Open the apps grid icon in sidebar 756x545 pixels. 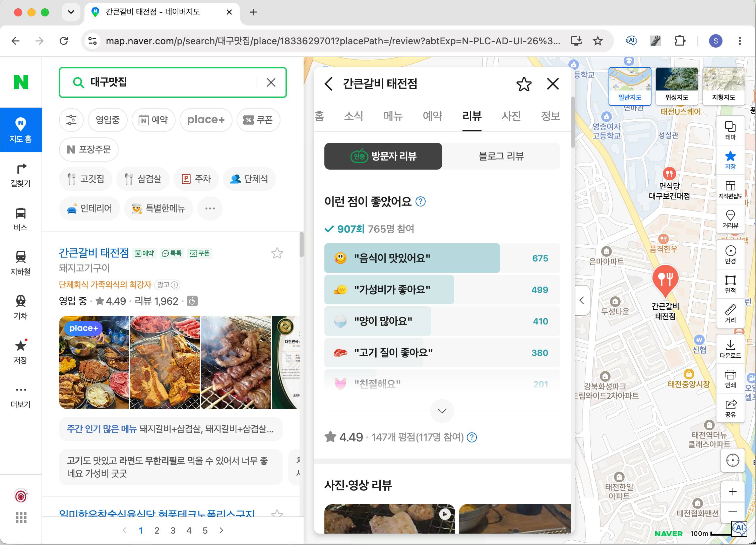(x=21, y=518)
